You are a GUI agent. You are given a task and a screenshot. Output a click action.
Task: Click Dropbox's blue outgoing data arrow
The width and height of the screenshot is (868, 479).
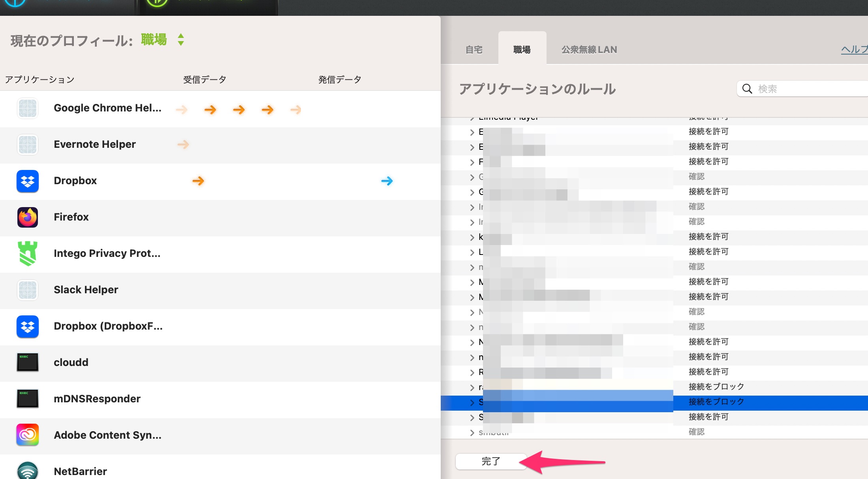[x=387, y=181]
